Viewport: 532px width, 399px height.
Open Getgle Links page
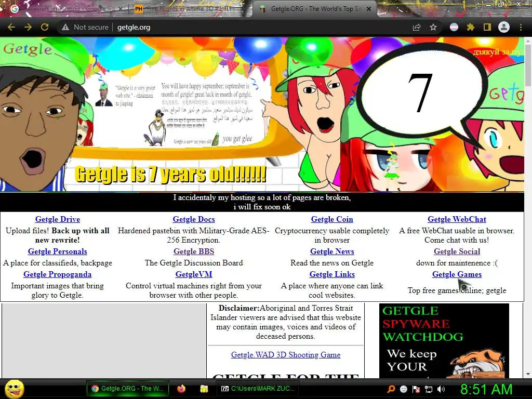[332, 274]
